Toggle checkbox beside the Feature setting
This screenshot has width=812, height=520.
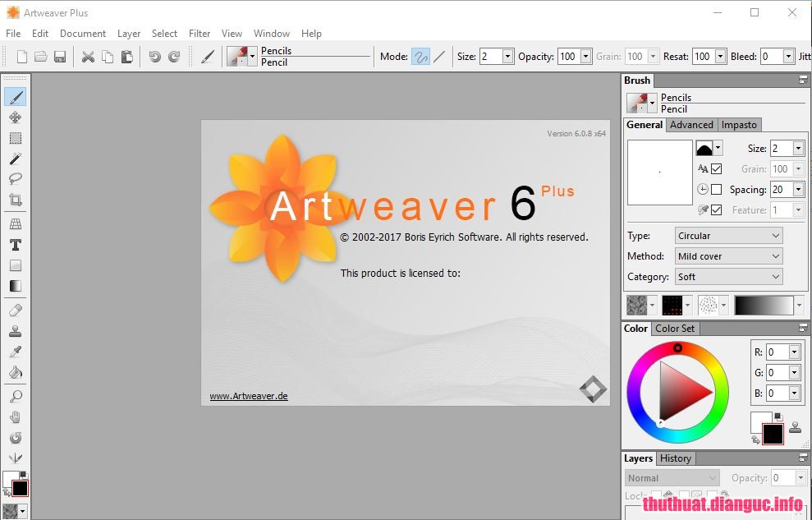[716, 209]
